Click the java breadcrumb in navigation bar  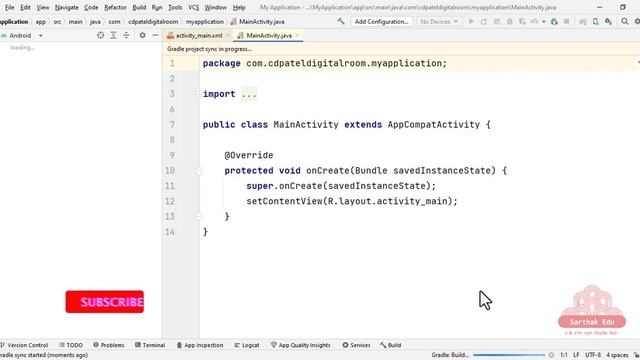tap(95, 22)
